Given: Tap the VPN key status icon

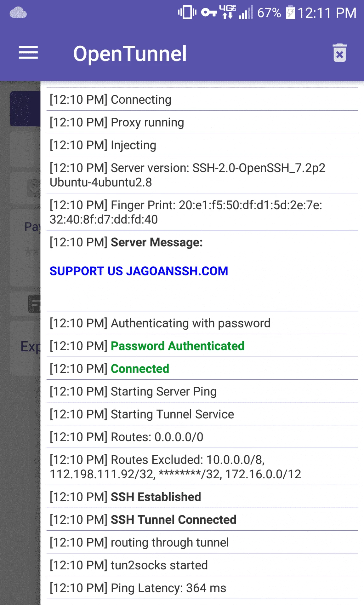Looking at the screenshot, I should point(209,13).
